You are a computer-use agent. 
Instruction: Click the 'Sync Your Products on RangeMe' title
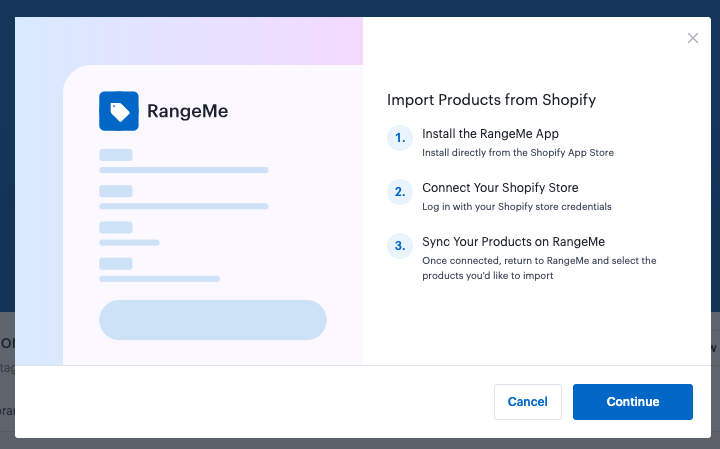[513, 242]
